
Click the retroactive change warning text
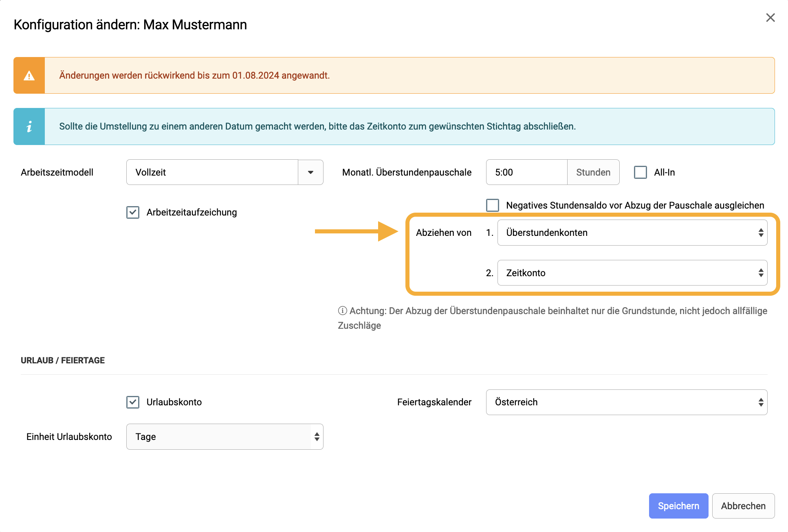click(x=194, y=75)
